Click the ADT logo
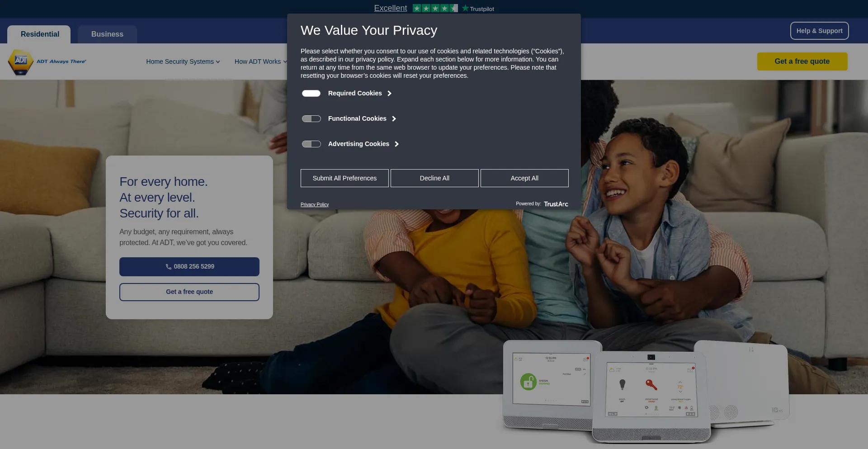This screenshot has width=868, height=449. point(47,62)
